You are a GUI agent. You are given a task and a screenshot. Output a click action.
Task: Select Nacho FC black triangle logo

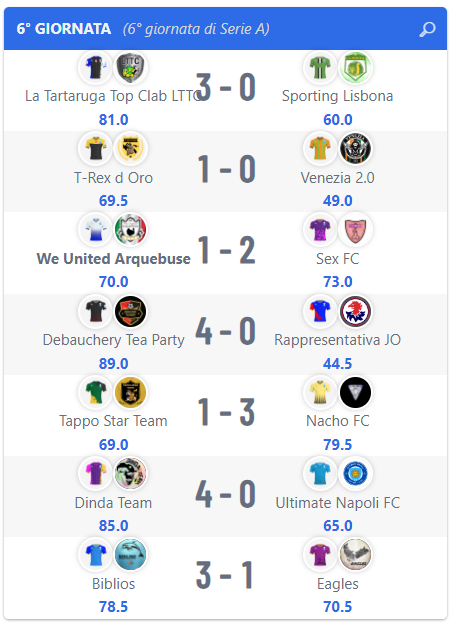pyautogui.click(x=355, y=392)
